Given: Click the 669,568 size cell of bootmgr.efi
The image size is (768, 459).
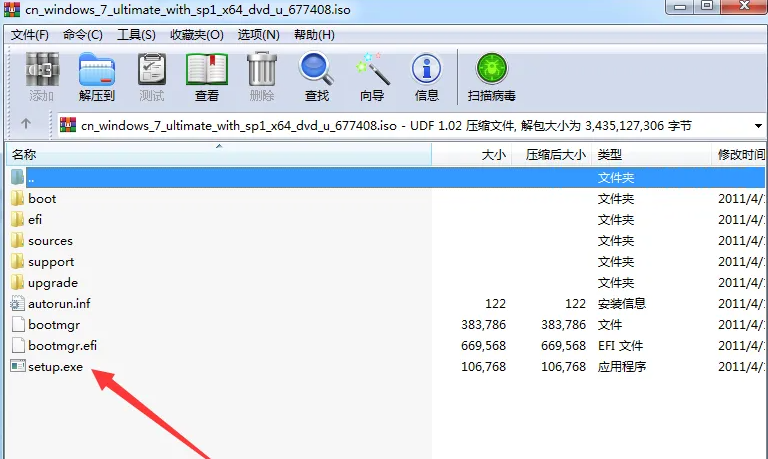Looking at the screenshot, I should point(483,346).
